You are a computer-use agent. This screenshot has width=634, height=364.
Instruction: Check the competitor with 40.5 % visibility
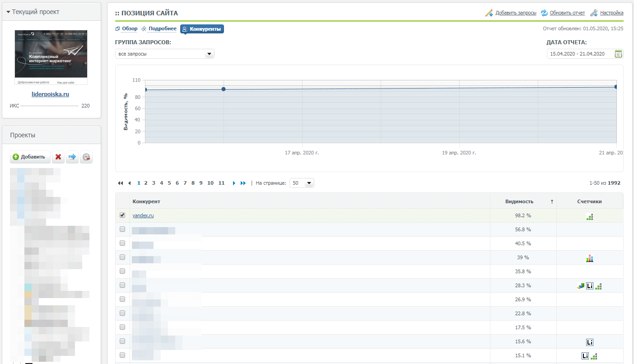[x=122, y=243]
